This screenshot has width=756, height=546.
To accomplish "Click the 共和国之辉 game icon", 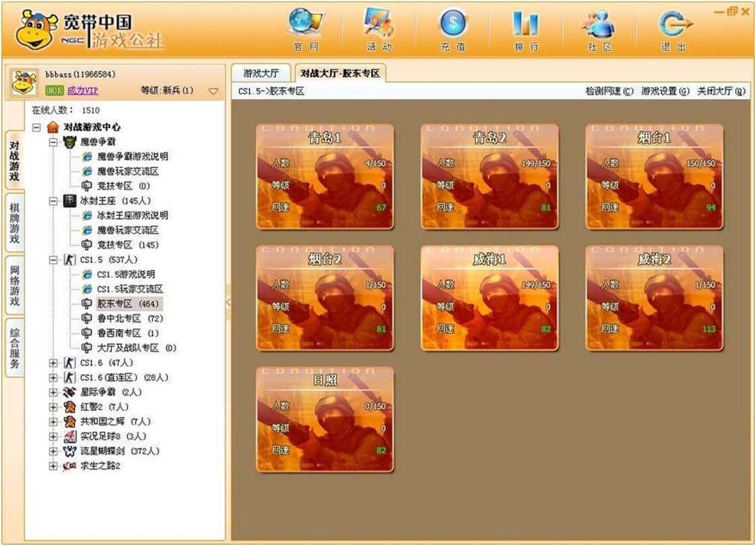I will click(70, 422).
